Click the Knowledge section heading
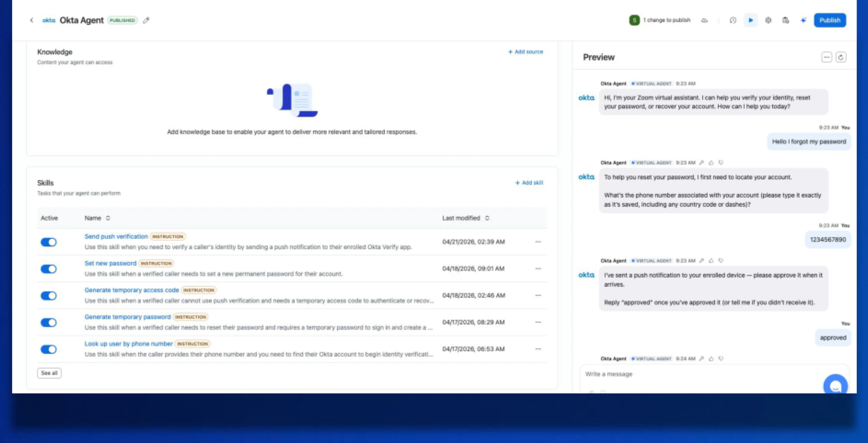 tap(55, 52)
